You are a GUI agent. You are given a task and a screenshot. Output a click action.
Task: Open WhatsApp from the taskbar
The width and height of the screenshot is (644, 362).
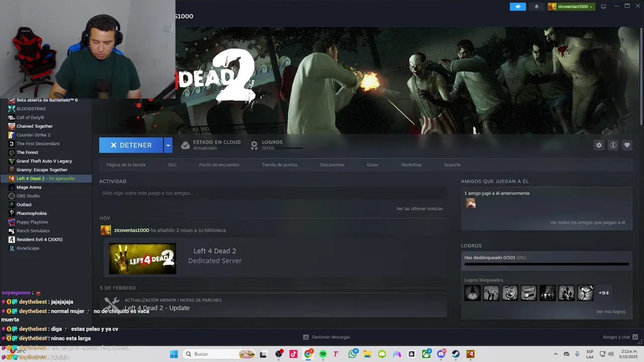coord(353,354)
